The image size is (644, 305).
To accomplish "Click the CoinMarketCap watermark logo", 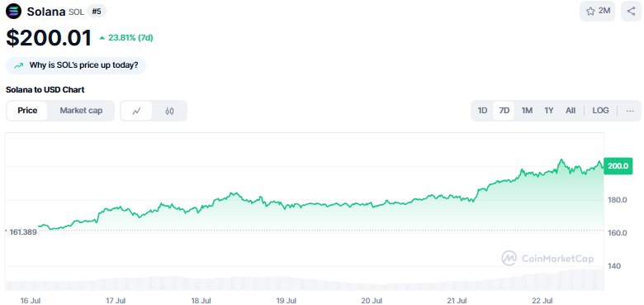I will tap(547, 258).
